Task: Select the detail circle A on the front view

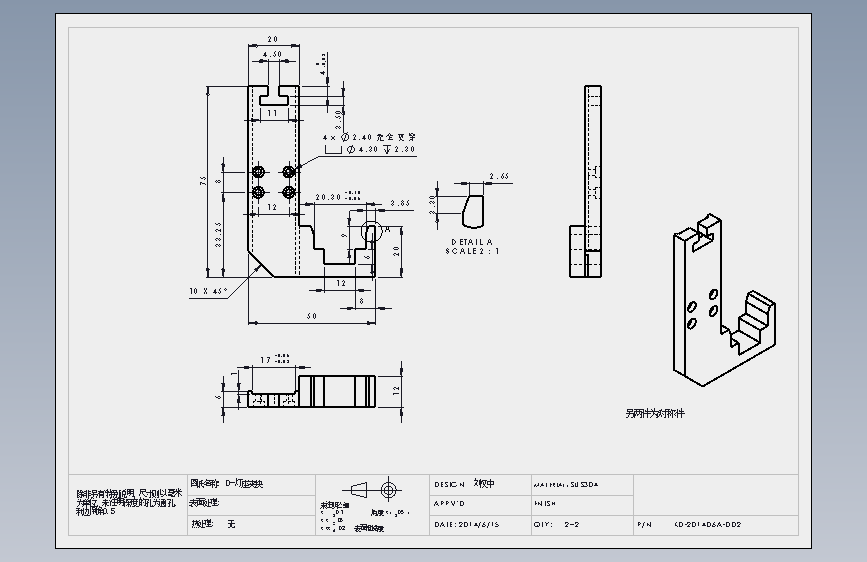Action: click(x=371, y=232)
